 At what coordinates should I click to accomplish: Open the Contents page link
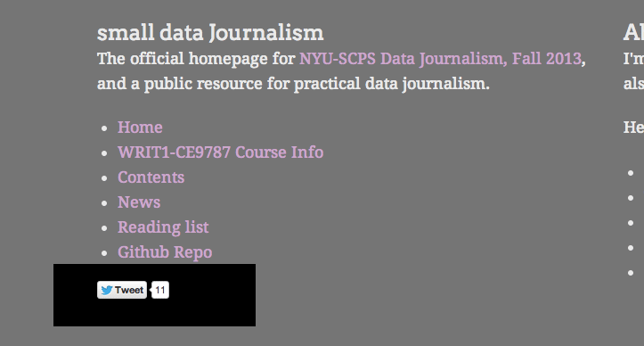click(x=151, y=177)
